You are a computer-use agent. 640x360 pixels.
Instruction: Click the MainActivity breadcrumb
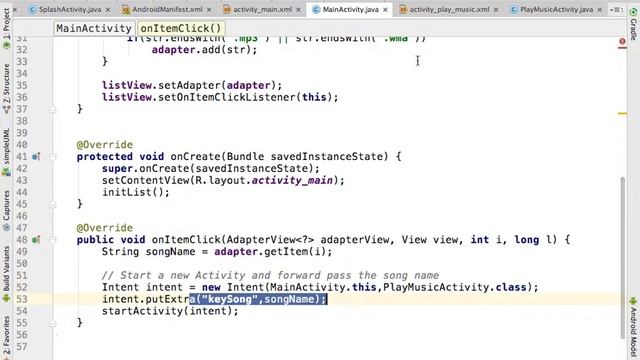(x=94, y=28)
